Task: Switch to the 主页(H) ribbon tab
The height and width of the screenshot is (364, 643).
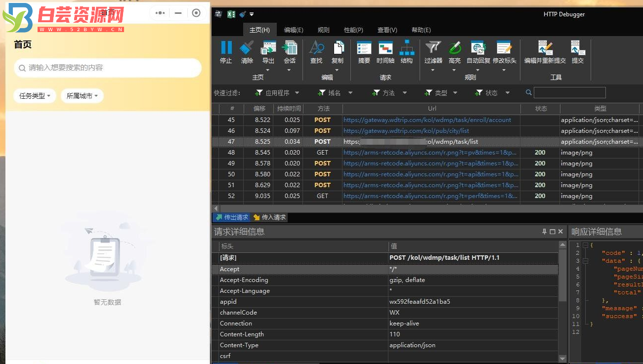Action: pos(259,30)
